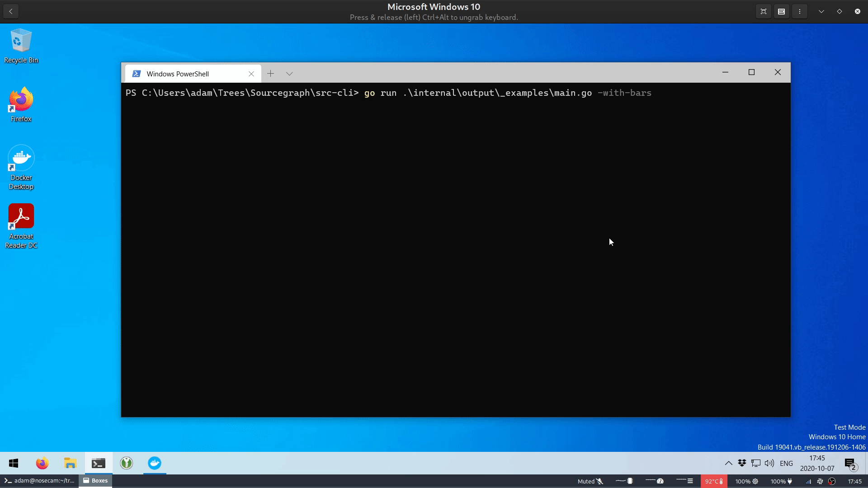The height and width of the screenshot is (488, 868).
Task: Close the Windows PowerShell tab
Action: (251, 74)
